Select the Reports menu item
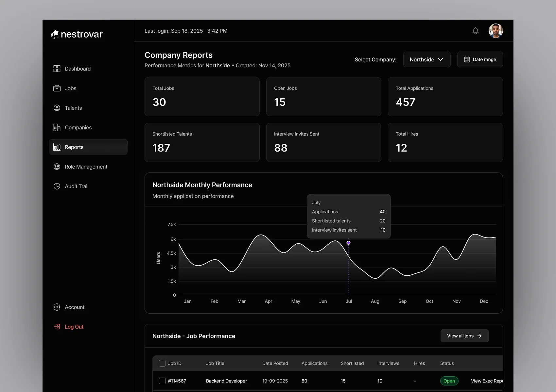This screenshot has width=556, height=392. tap(88, 147)
